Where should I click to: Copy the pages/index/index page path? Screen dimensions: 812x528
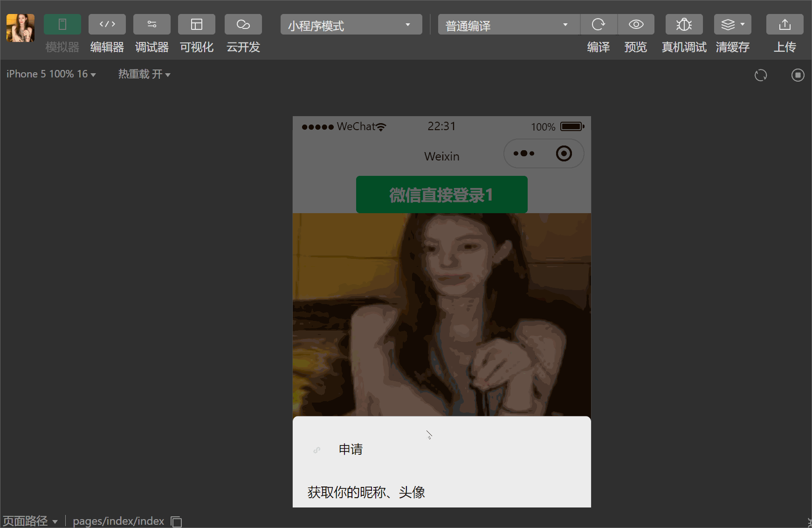point(176,521)
